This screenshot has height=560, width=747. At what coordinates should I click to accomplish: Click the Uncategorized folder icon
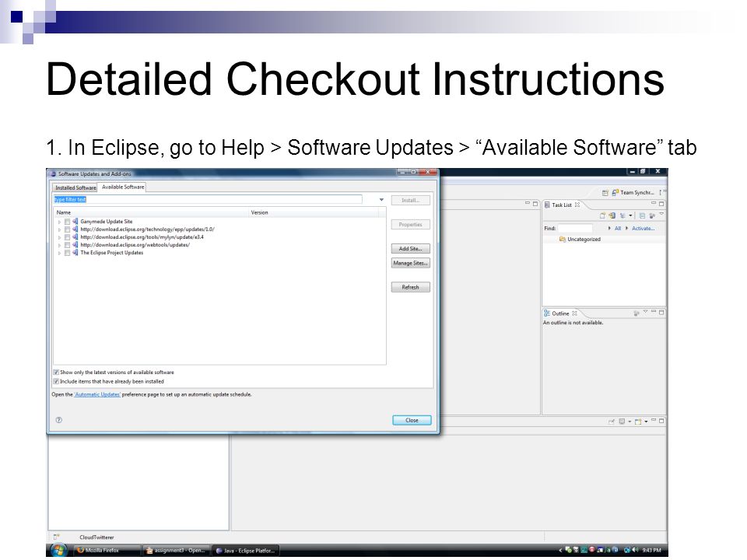click(x=563, y=240)
